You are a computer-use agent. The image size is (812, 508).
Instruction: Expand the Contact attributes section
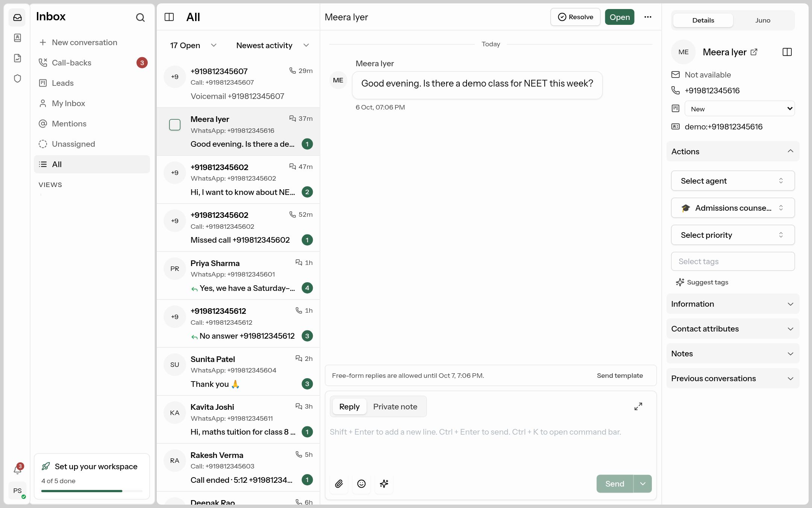(x=733, y=329)
